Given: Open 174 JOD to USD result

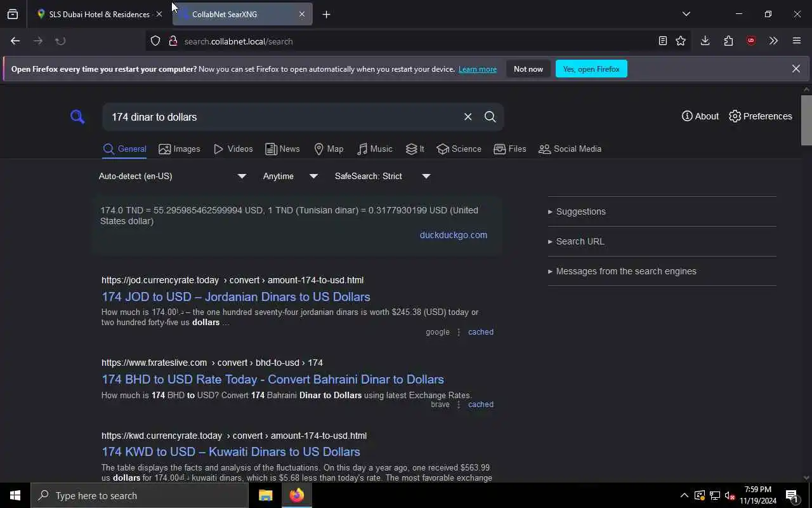Looking at the screenshot, I should click(236, 297).
